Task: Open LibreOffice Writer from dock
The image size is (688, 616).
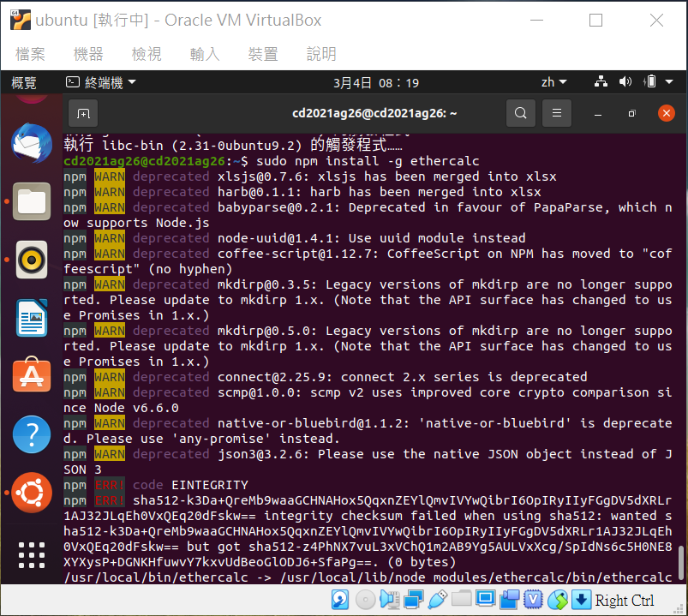Action: click(x=32, y=318)
